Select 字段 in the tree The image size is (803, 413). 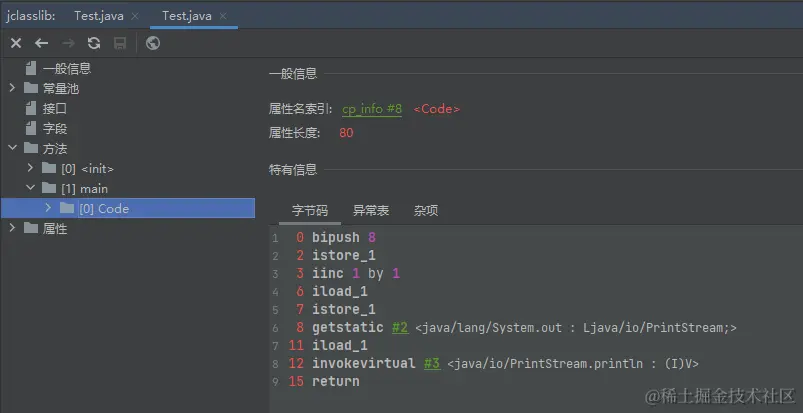click(55, 129)
